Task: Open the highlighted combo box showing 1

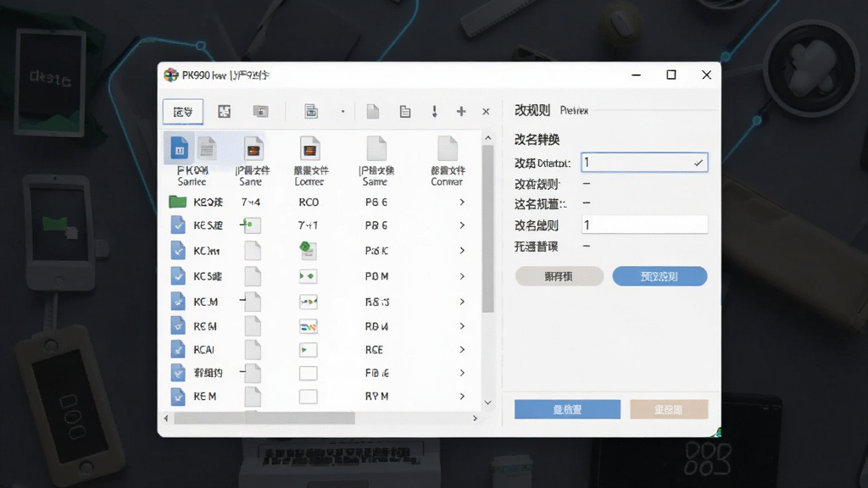Action: coord(644,163)
